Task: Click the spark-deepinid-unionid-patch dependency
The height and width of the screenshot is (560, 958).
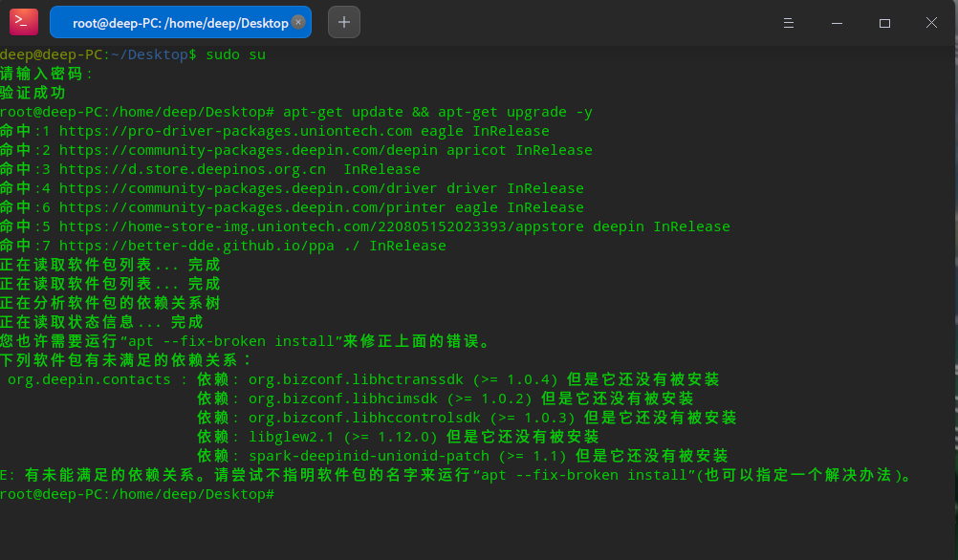Action: (x=369, y=456)
